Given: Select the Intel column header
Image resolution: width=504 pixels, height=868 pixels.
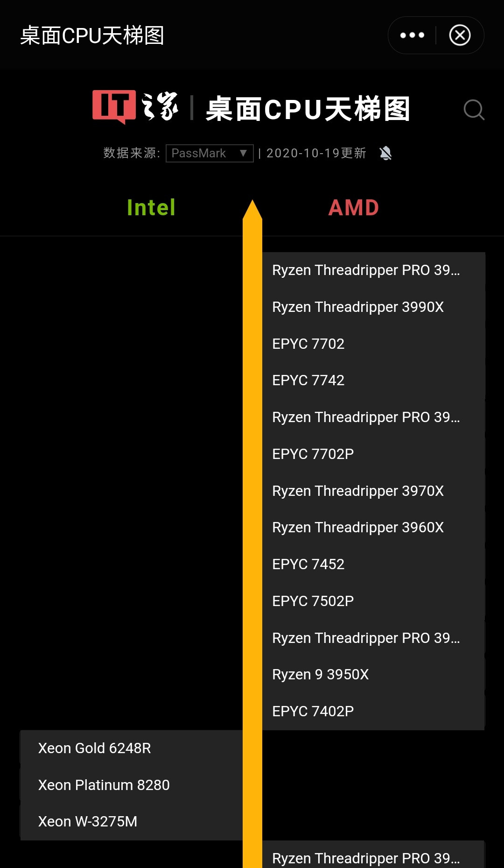Looking at the screenshot, I should point(151,208).
